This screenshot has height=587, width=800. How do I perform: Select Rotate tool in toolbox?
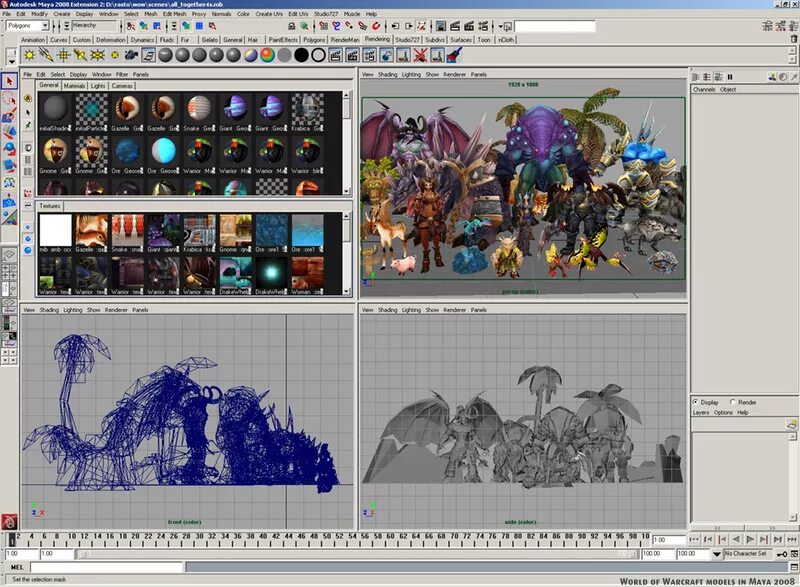(9, 148)
